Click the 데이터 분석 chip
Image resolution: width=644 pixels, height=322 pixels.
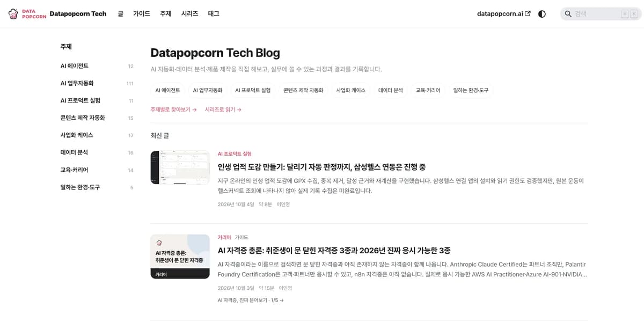pyautogui.click(x=391, y=90)
